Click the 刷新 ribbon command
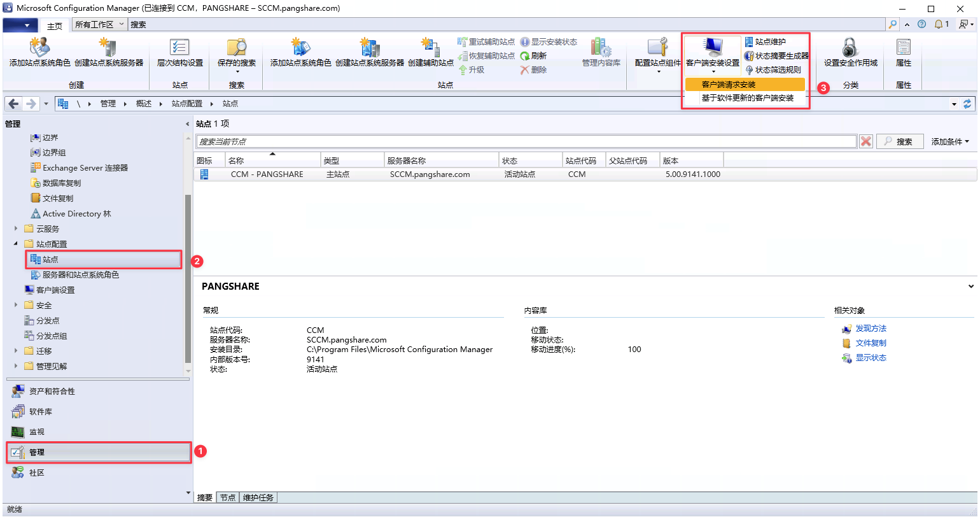This screenshot has height=517, width=980. tap(533, 55)
